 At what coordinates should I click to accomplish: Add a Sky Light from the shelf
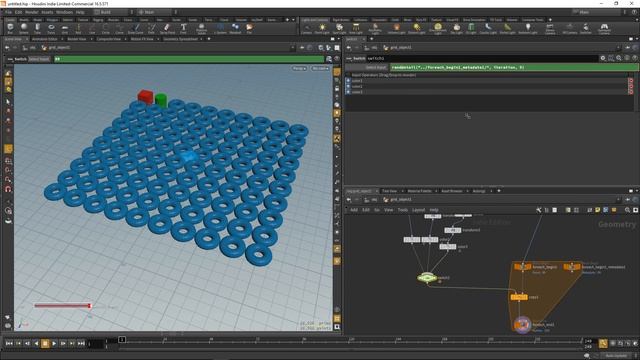(456, 28)
